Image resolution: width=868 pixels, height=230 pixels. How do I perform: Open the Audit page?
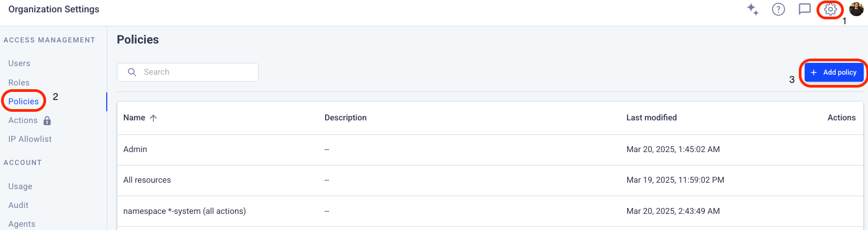(x=18, y=205)
